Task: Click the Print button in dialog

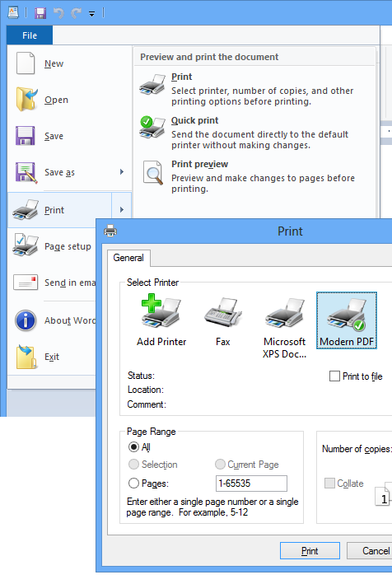Action: [310, 551]
